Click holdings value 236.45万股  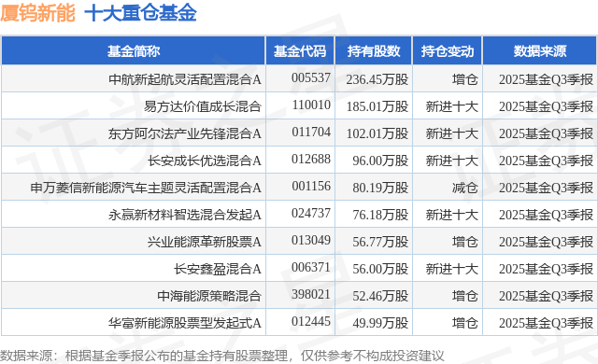pos(377,79)
